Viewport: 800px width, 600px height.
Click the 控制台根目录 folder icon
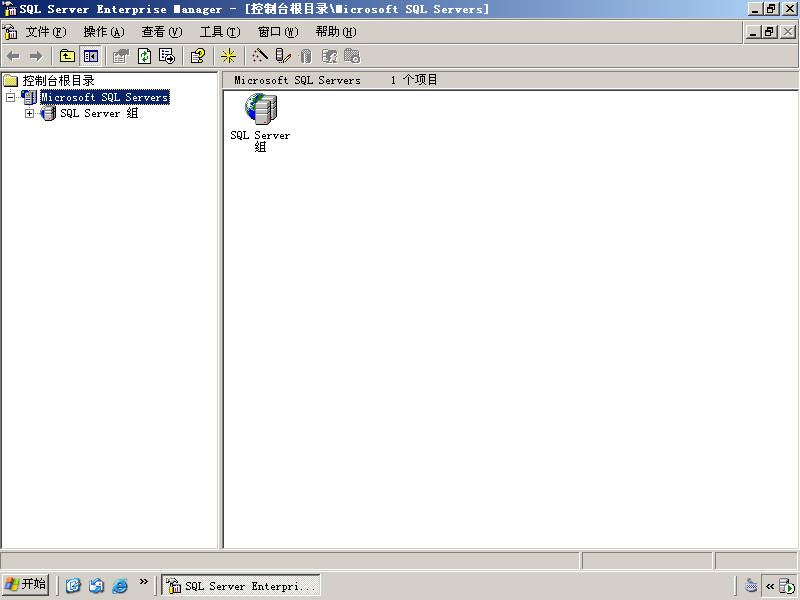11,81
